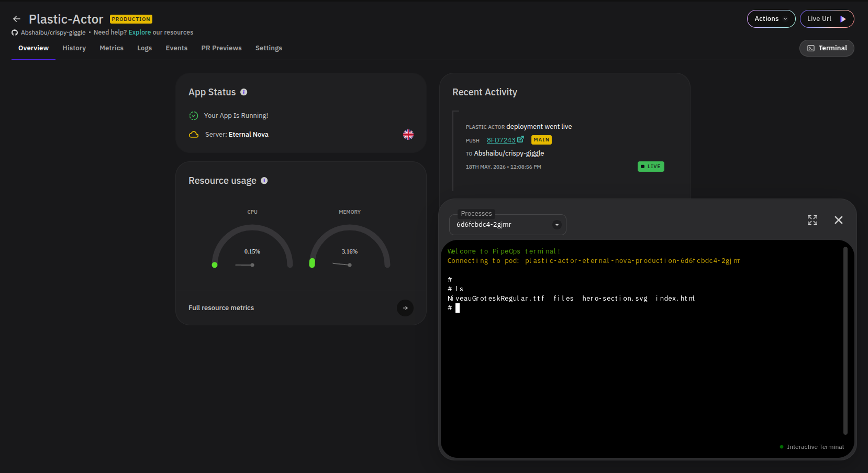Image resolution: width=868 pixels, height=473 pixels.
Task: Click hero-section.svg in terminal output
Action: [615, 299]
